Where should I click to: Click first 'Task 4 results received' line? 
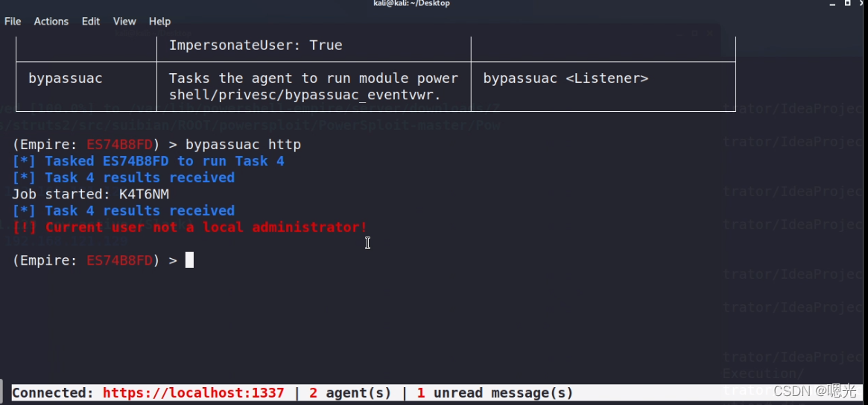[x=124, y=178]
